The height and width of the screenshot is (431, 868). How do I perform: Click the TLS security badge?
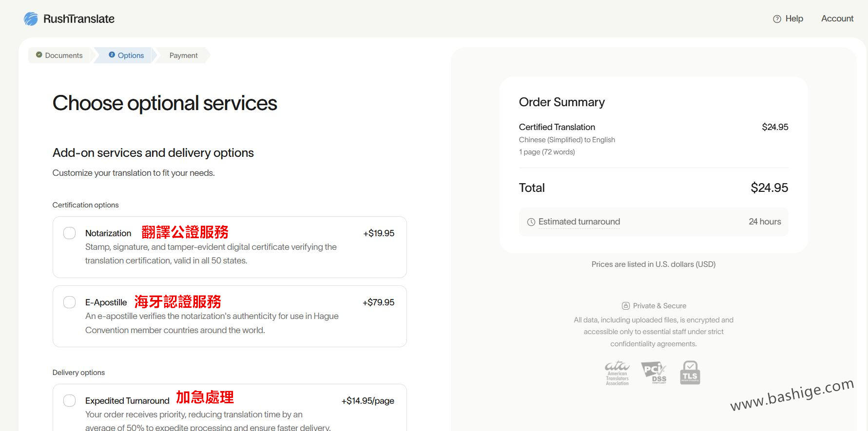(x=690, y=373)
